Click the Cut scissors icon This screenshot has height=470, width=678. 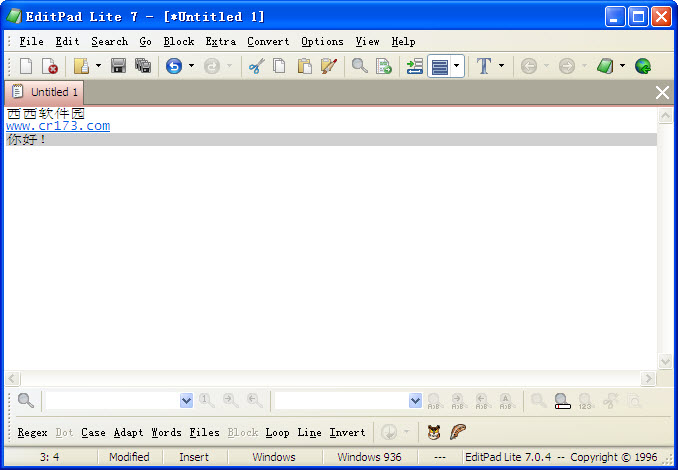point(256,66)
